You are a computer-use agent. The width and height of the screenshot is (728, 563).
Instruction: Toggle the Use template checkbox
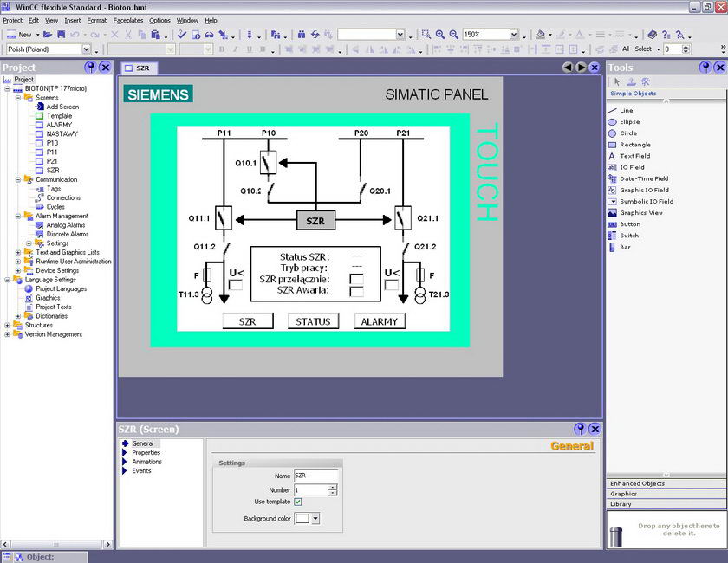298,502
